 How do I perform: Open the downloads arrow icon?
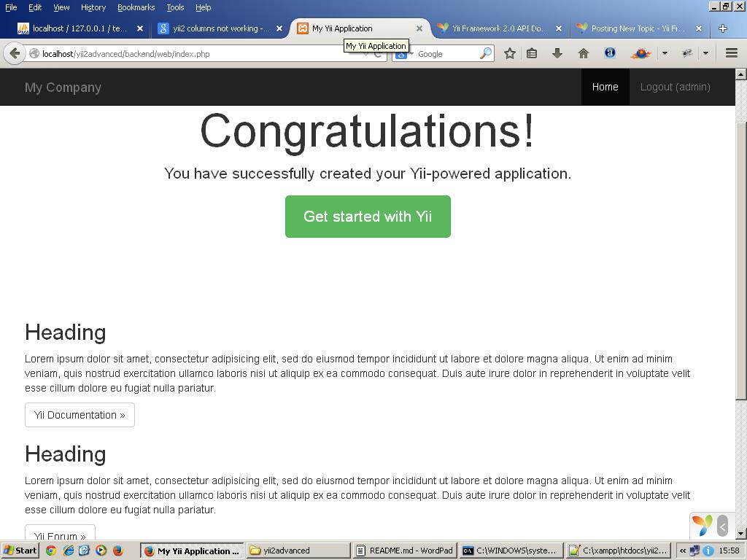point(557,53)
